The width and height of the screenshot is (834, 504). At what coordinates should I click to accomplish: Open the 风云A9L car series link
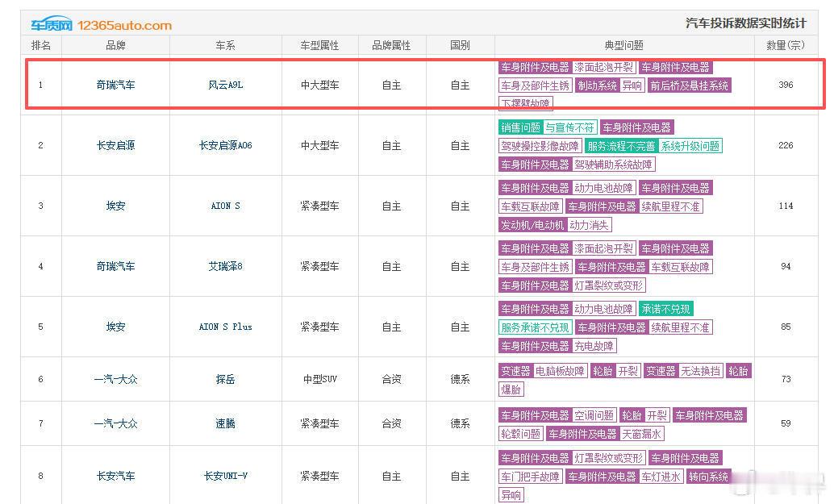[225, 85]
